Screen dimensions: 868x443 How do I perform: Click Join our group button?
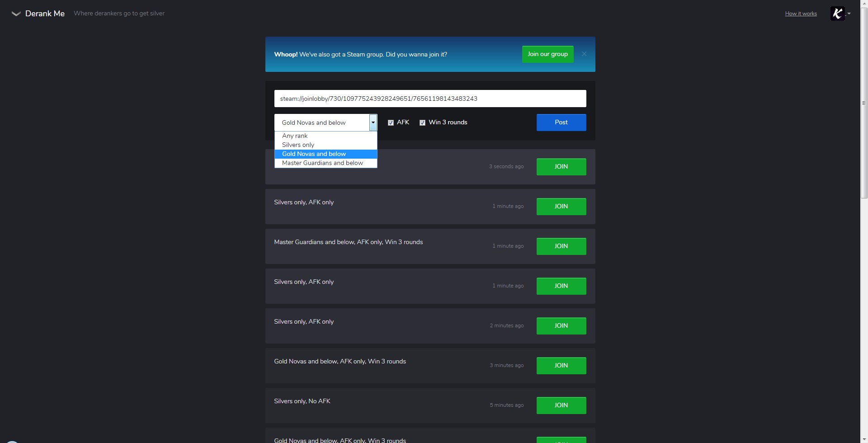point(547,54)
